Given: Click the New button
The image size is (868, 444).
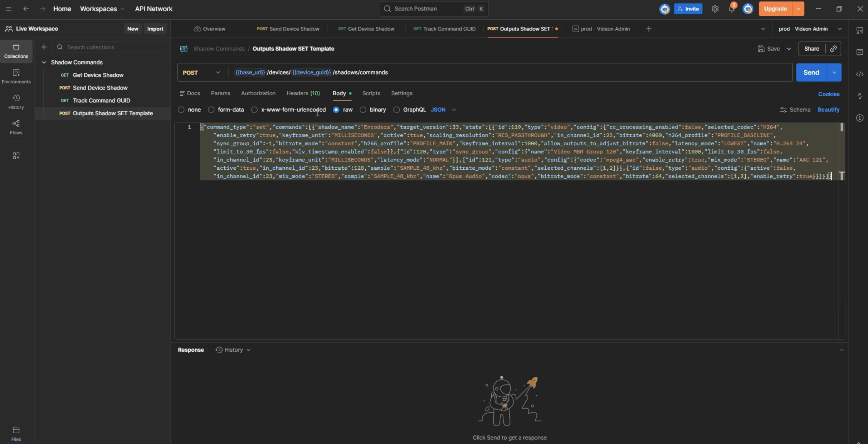Looking at the screenshot, I should tap(132, 29).
